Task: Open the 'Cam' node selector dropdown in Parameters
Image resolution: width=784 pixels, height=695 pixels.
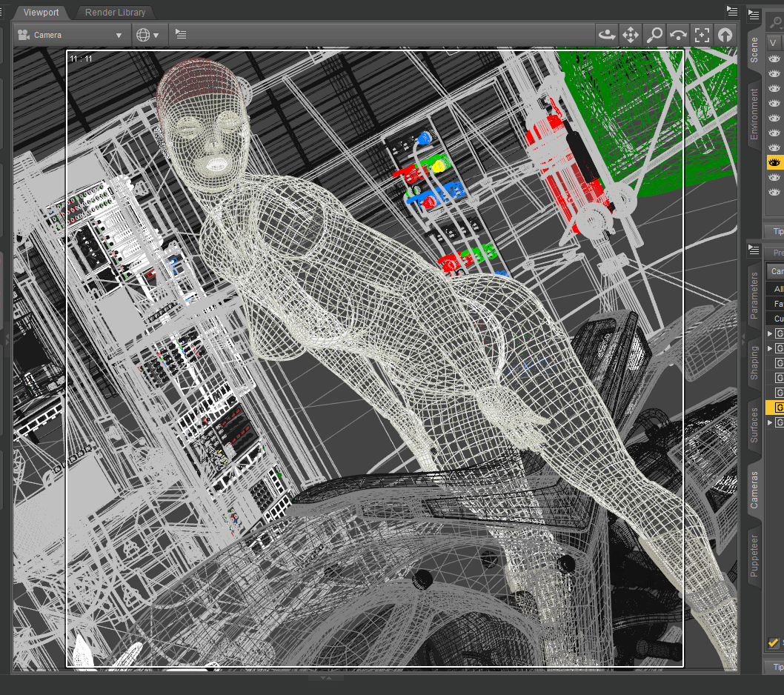Action: 776,271
